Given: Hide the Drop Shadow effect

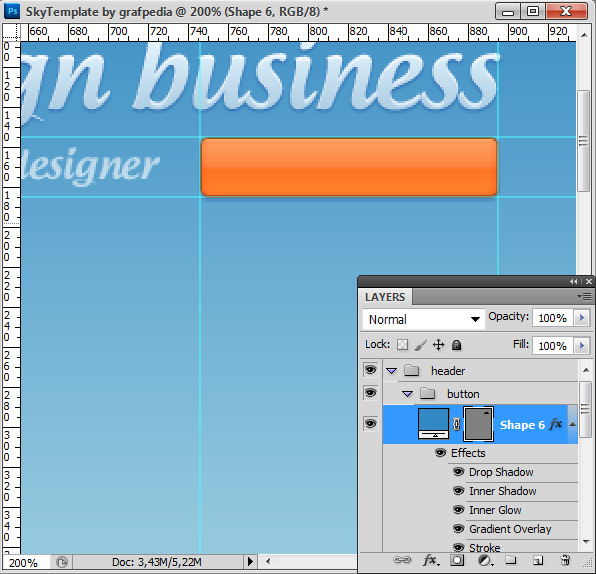Looking at the screenshot, I should click(x=458, y=472).
